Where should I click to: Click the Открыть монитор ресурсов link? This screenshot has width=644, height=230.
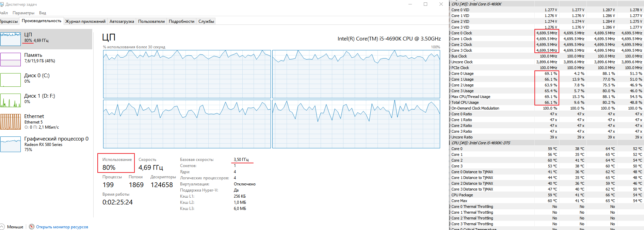pos(62,227)
